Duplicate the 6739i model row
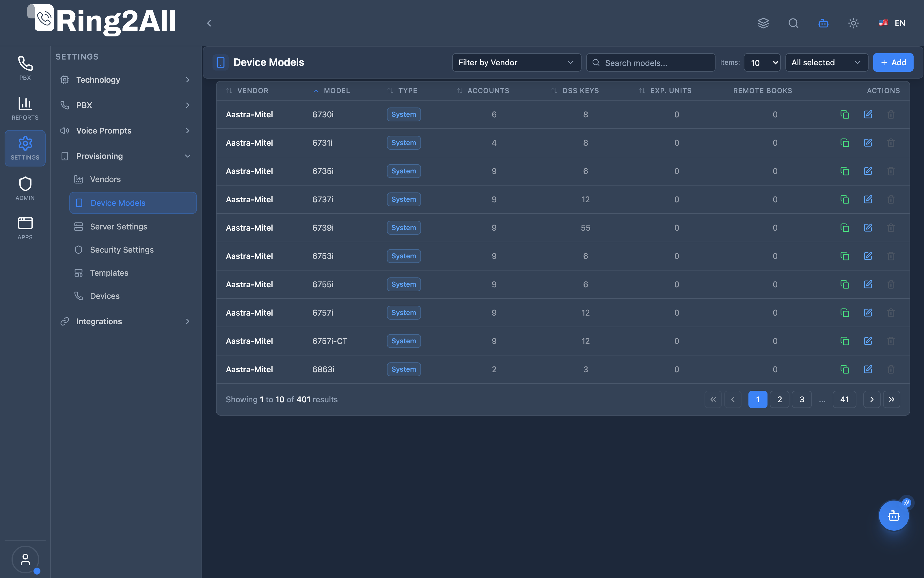Screen dimensions: 924x578 845,228
